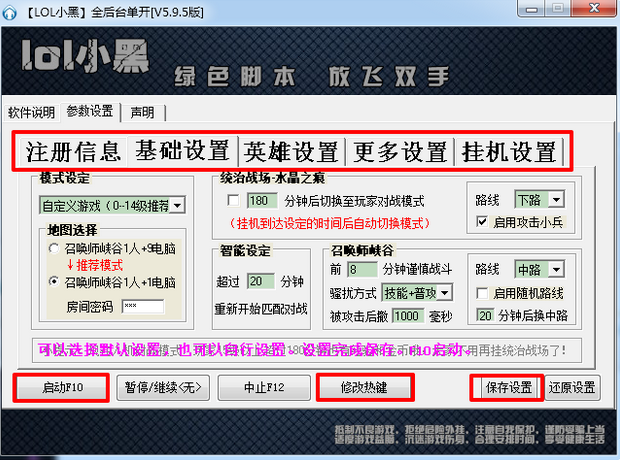Open 修改热键 hotkey settings
Image resolution: width=620 pixels, height=460 pixels.
(x=365, y=388)
